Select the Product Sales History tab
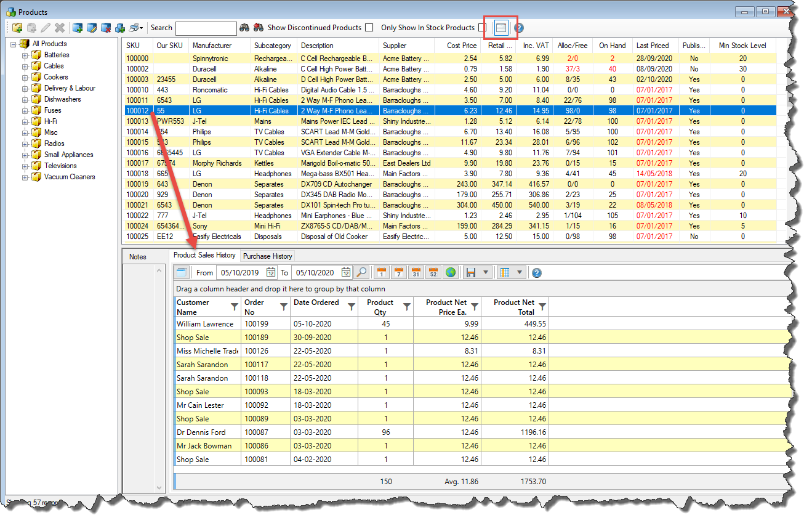812x523 pixels. click(x=204, y=255)
